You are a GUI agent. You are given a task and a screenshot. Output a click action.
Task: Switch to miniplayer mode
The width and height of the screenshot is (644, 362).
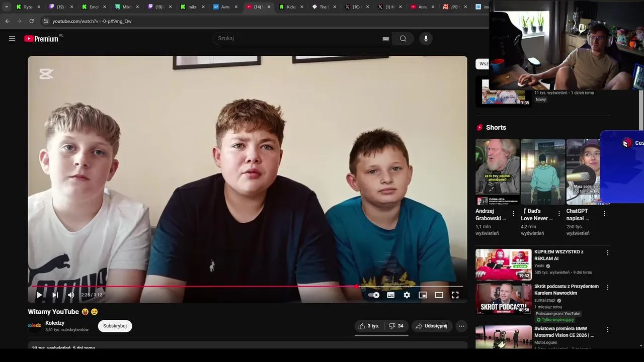(423, 295)
